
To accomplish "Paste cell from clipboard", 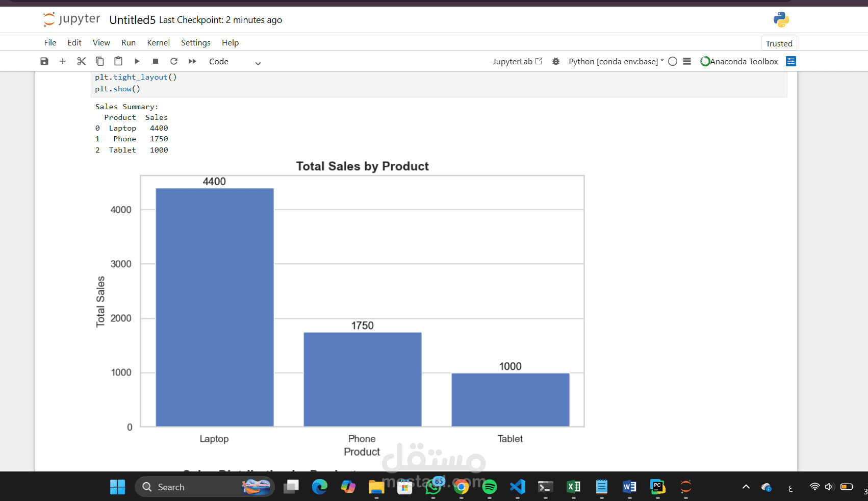I will 118,61.
